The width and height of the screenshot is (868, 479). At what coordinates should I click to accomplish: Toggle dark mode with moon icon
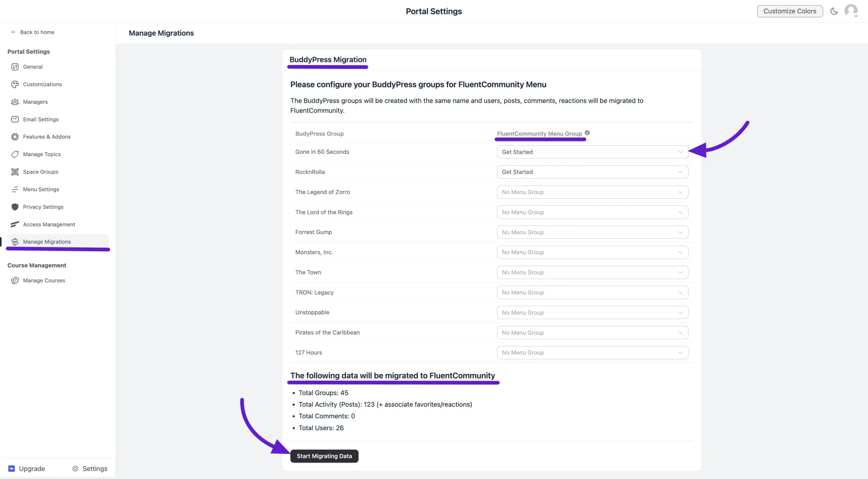[834, 11]
